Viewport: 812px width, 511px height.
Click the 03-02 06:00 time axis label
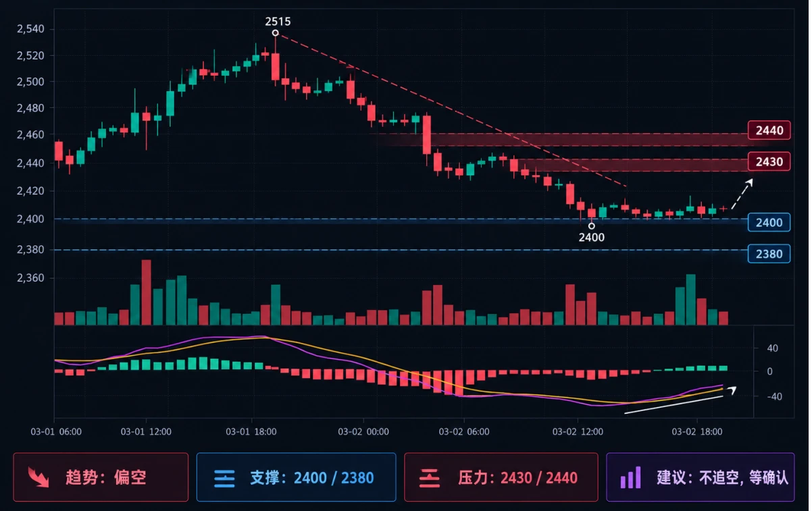464,431
